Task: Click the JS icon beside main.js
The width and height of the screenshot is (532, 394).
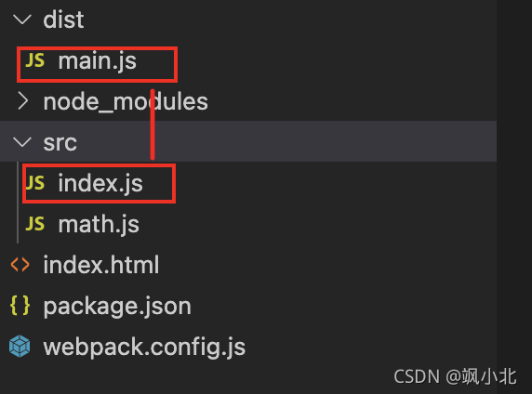Action: coord(35,61)
